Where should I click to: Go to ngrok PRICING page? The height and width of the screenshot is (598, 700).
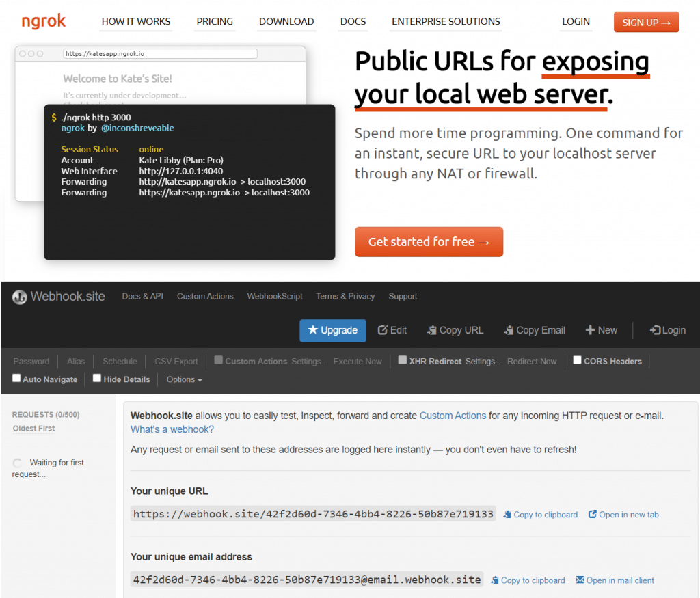point(215,21)
